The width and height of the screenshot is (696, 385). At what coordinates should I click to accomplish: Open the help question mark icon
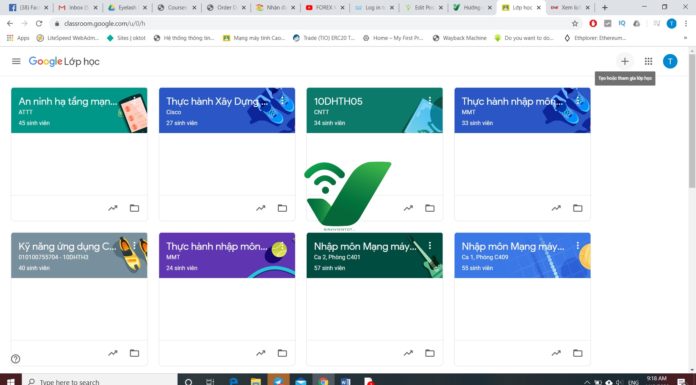click(x=16, y=359)
